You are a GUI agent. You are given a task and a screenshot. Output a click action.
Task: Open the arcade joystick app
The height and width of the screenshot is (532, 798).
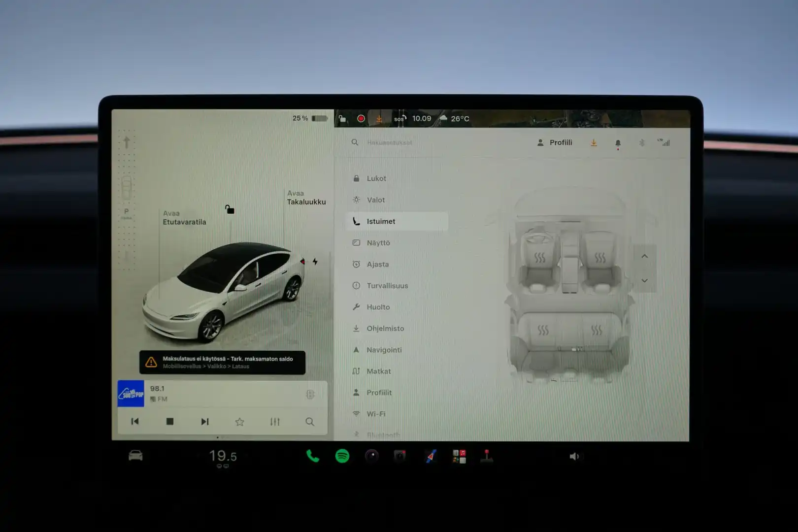tap(487, 456)
